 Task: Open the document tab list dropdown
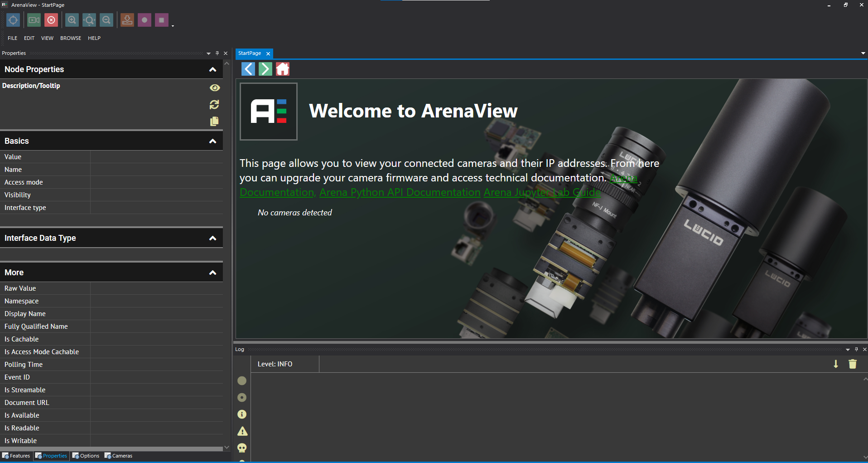tap(863, 54)
